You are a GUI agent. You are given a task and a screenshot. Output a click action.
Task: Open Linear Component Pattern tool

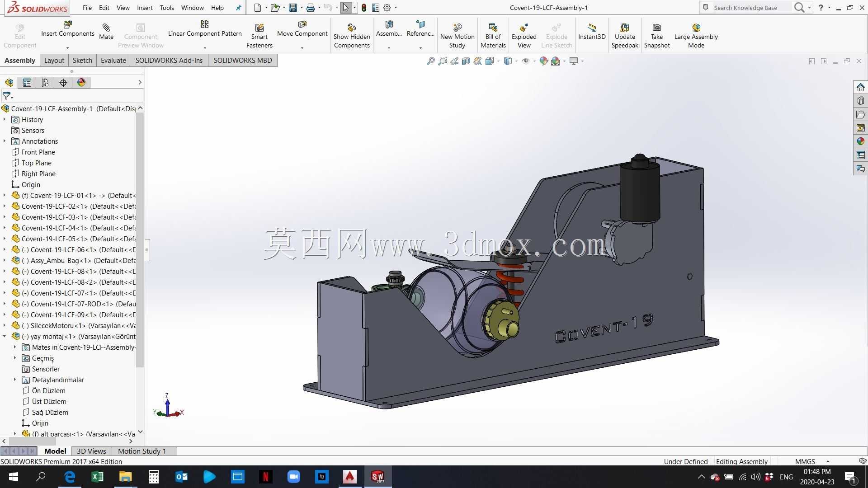click(x=205, y=29)
